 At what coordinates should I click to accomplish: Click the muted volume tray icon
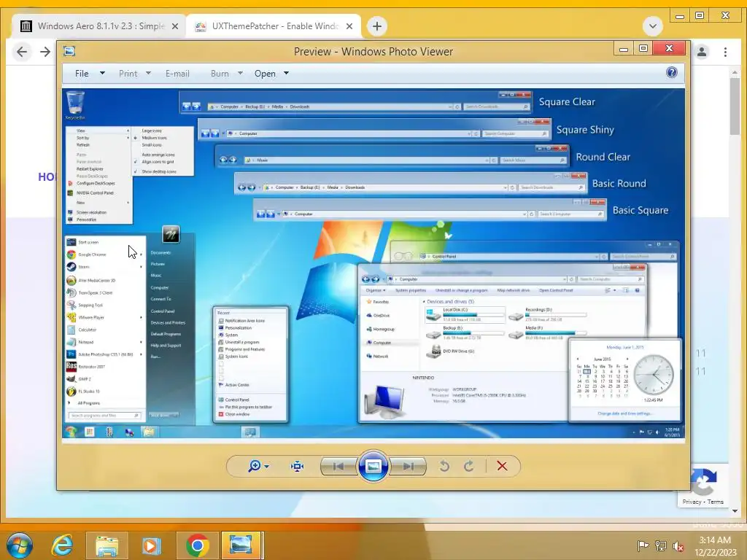[x=678, y=546]
